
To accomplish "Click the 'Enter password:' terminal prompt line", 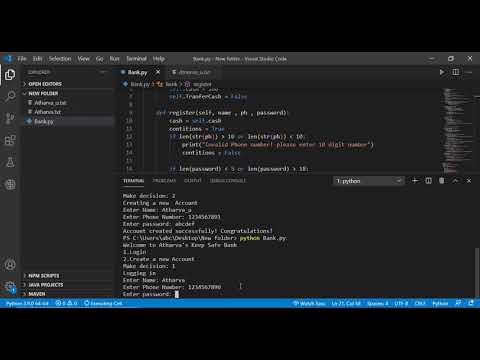I will click(x=151, y=294).
